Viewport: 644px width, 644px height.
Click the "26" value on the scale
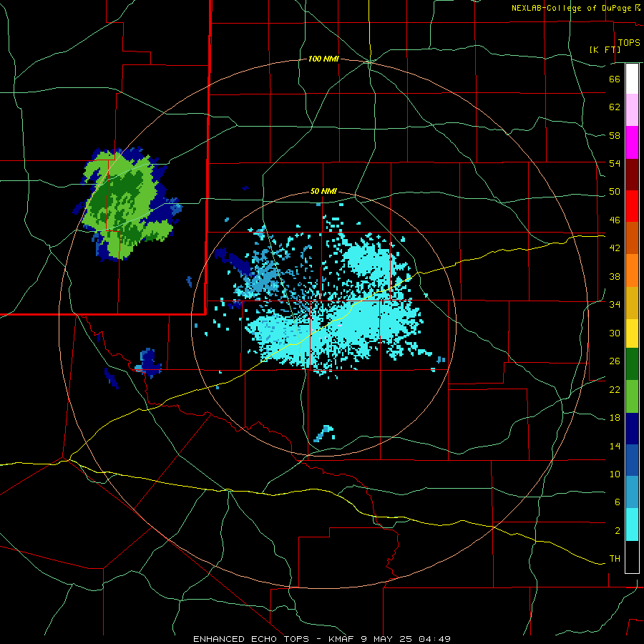coord(615,361)
